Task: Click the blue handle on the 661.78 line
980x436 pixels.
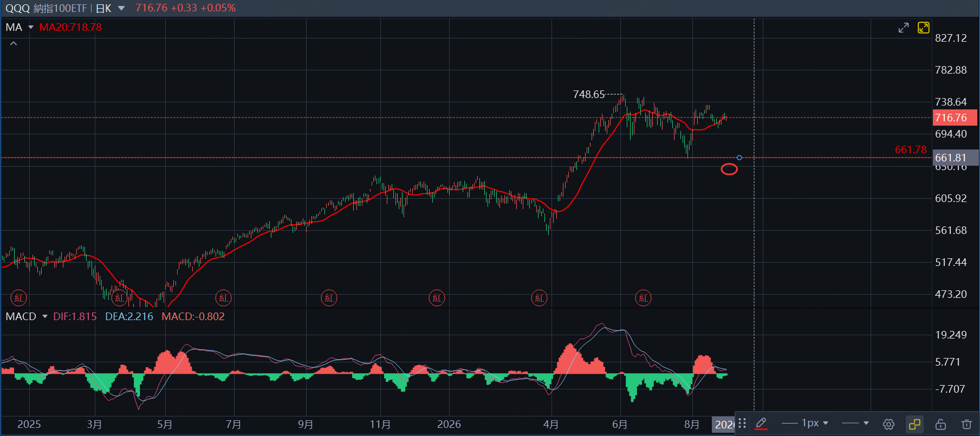Action: point(739,158)
